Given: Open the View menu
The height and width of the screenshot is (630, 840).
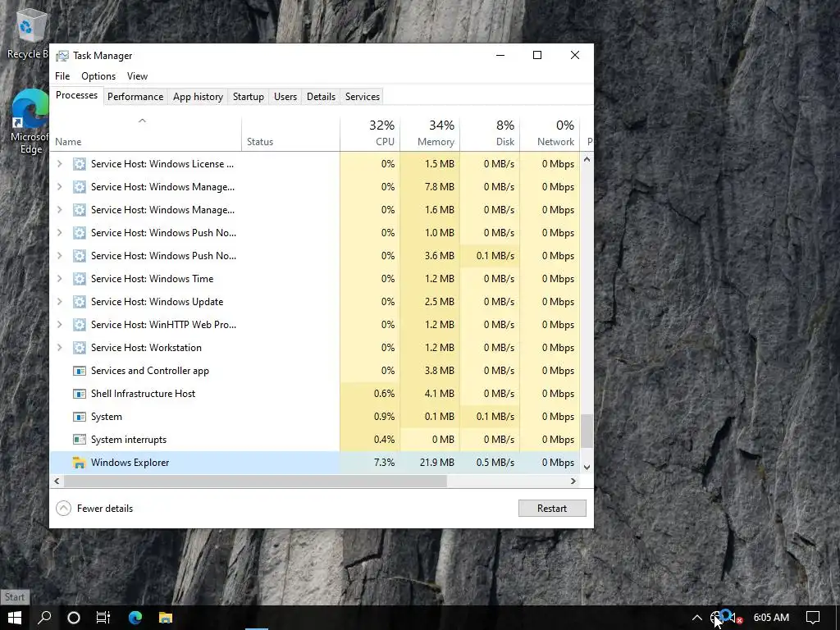Looking at the screenshot, I should 137,76.
